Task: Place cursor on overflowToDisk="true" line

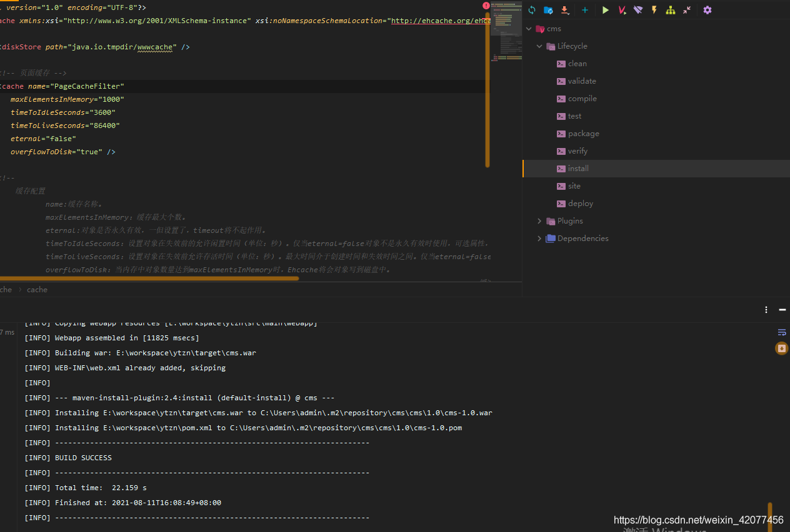Action: tap(63, 152)
